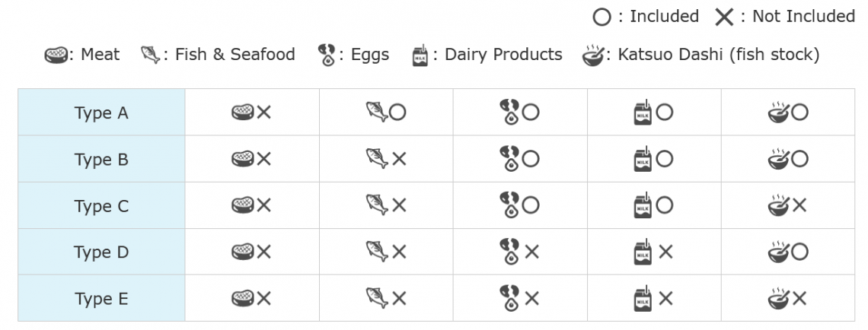This screenshot has width=868, height=330.
Task: Select the Type D row header
Action: pyautogui.click(x=102, y=252)
